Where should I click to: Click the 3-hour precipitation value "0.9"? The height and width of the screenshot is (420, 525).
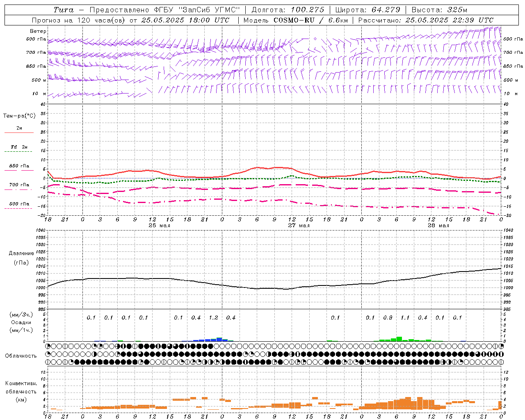(388, 318)
